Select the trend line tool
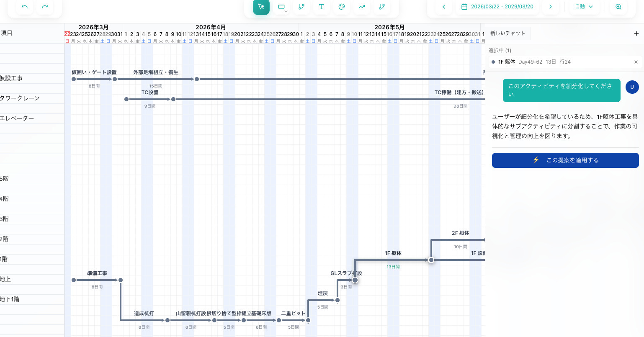644x337 pixels. 362,7
